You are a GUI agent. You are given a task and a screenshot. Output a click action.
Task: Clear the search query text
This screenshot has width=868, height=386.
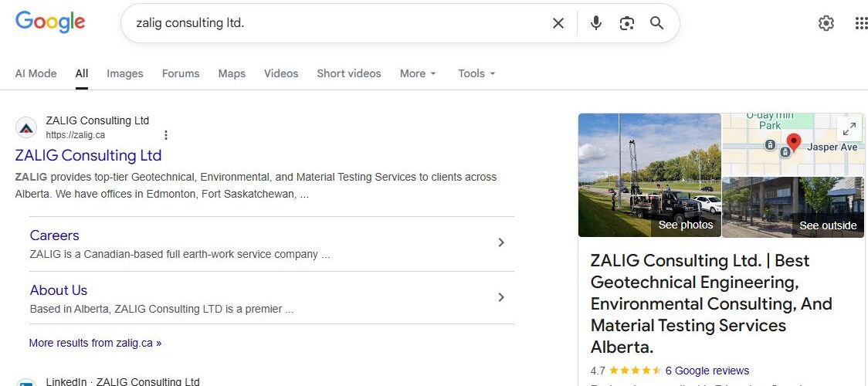(x=558, y=23)
